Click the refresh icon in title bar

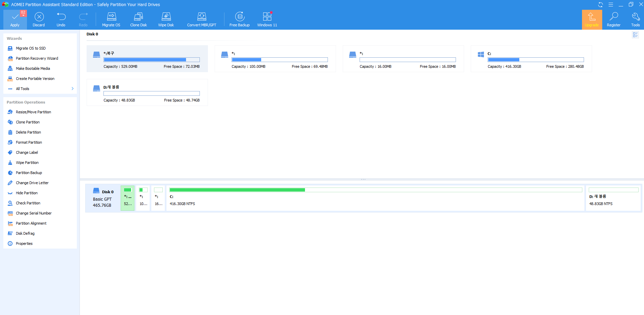click(x=601, y=5)
